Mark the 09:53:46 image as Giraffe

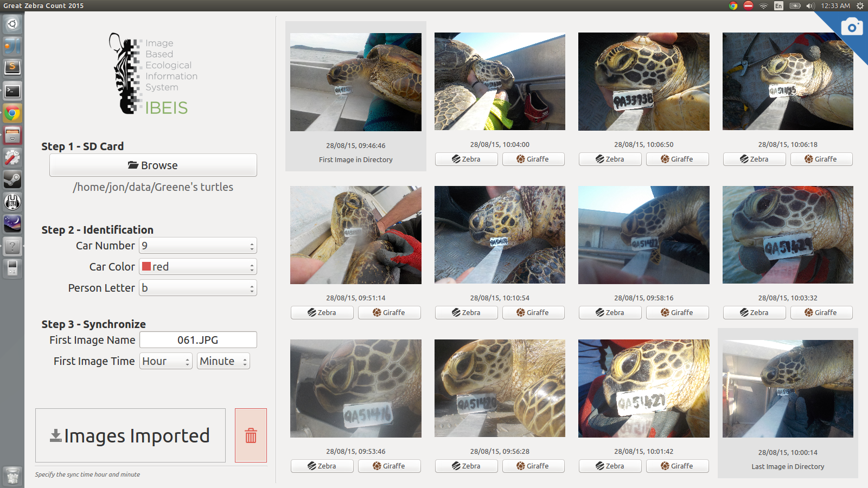pos(389,466)
